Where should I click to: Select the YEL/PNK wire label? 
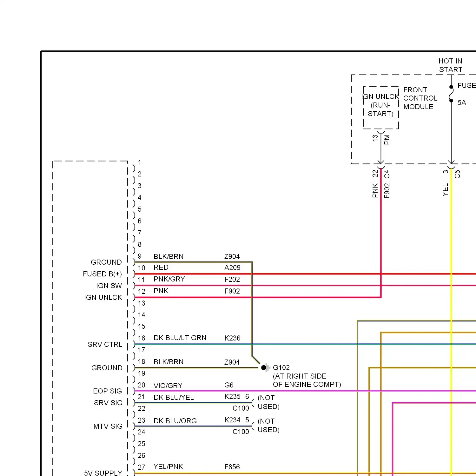tap(168, 467)
